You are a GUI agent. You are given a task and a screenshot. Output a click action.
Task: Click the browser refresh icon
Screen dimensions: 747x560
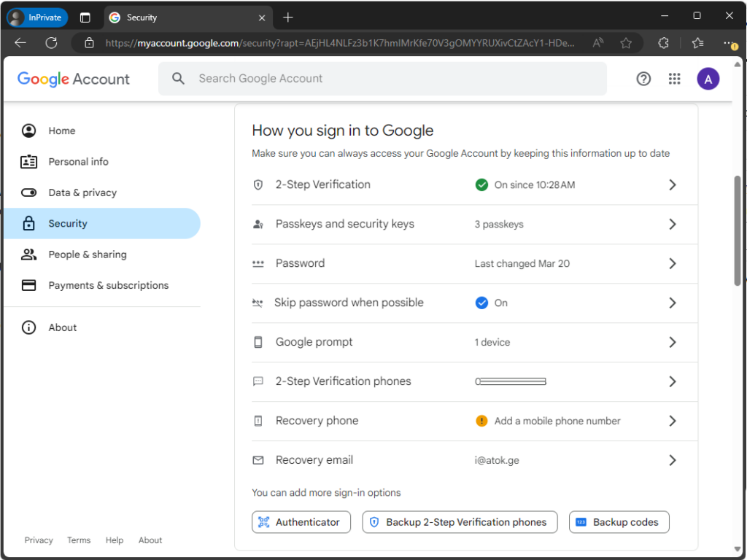click(51, 43)
